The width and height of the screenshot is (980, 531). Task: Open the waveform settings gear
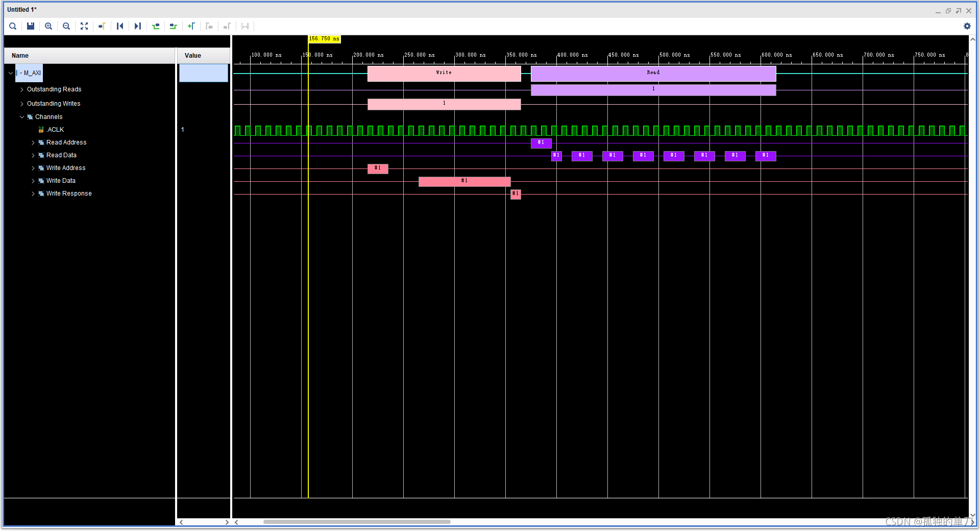[967, 26]
